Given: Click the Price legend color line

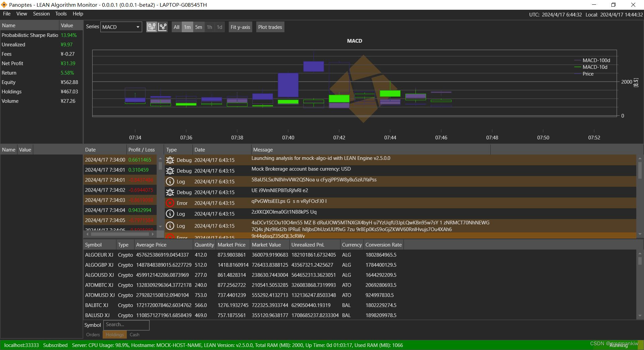Looking at the screenshot, I should [x=577, y=74].
